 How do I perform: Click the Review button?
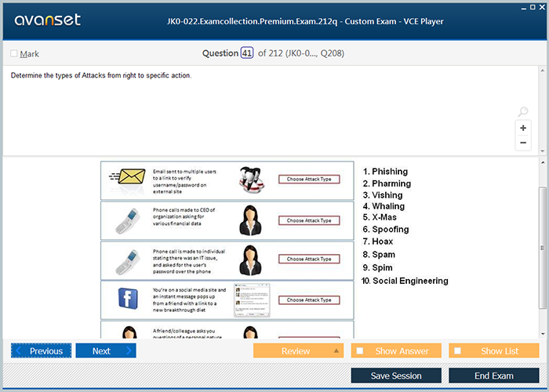(x=298, y=350)
